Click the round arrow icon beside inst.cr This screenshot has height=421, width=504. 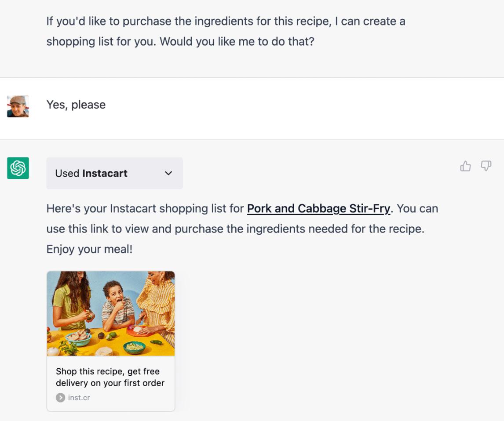[x=60, y=398]
